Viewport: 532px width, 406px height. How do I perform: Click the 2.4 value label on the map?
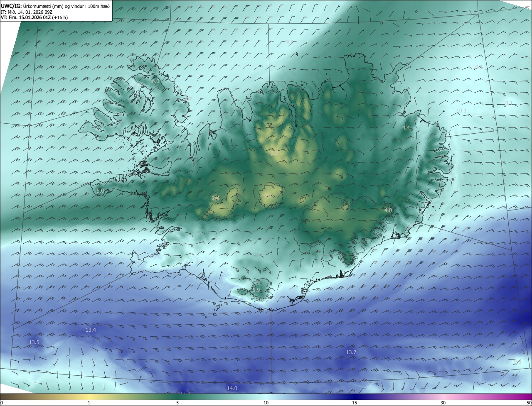click(216, 198)
